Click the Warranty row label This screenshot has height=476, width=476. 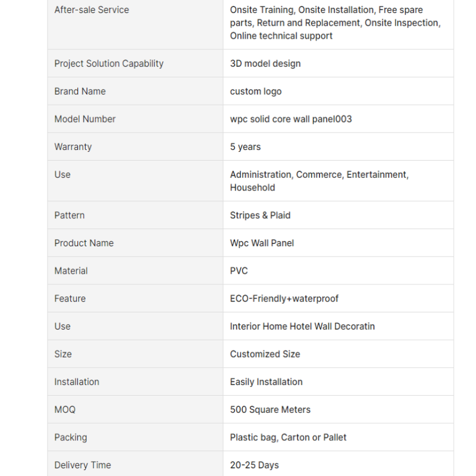tap(73, 147)
